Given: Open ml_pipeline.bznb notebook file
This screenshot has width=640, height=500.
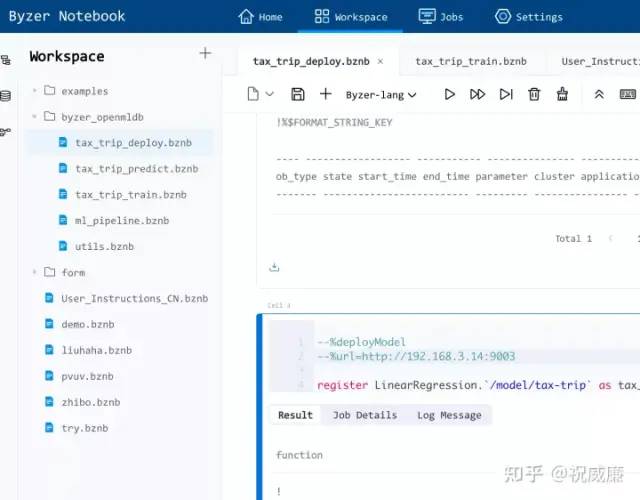Looking at the screenshot, I should [x=122, y=220].
